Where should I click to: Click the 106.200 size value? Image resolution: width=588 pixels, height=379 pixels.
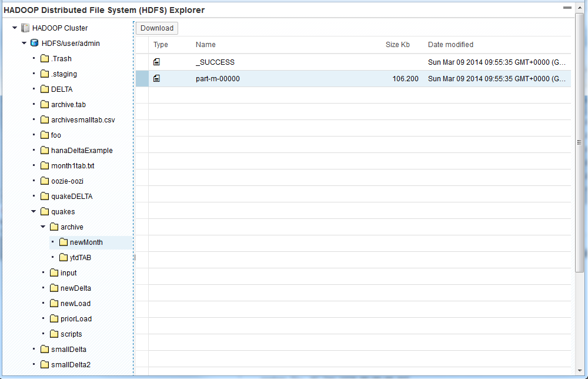[x=405, y=79]
